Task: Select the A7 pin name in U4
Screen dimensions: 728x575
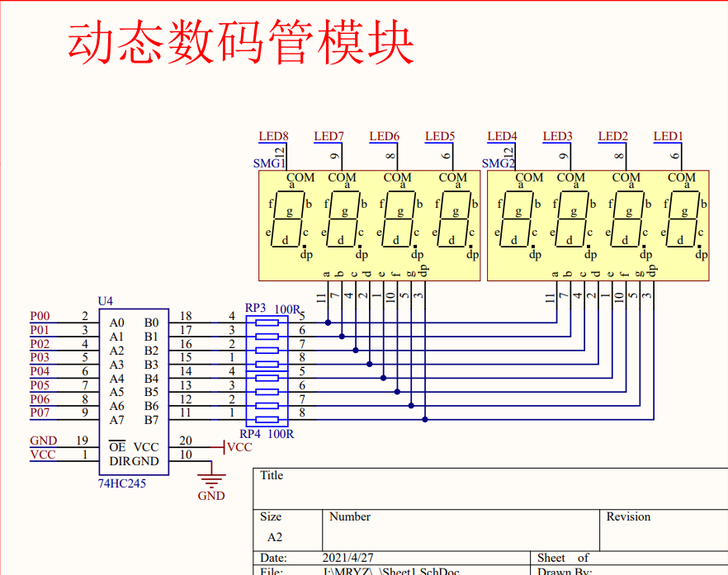Action: (117, 421)
